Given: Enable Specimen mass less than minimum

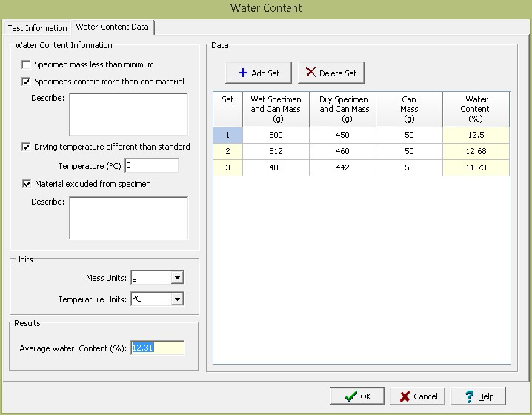Looking at the screenshot, I should [x=27, y=64].
